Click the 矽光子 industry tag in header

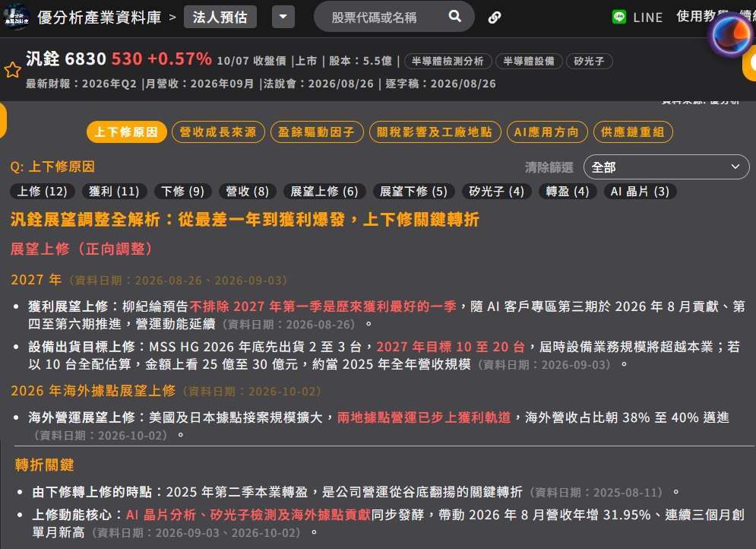click(x=589, y=62)
